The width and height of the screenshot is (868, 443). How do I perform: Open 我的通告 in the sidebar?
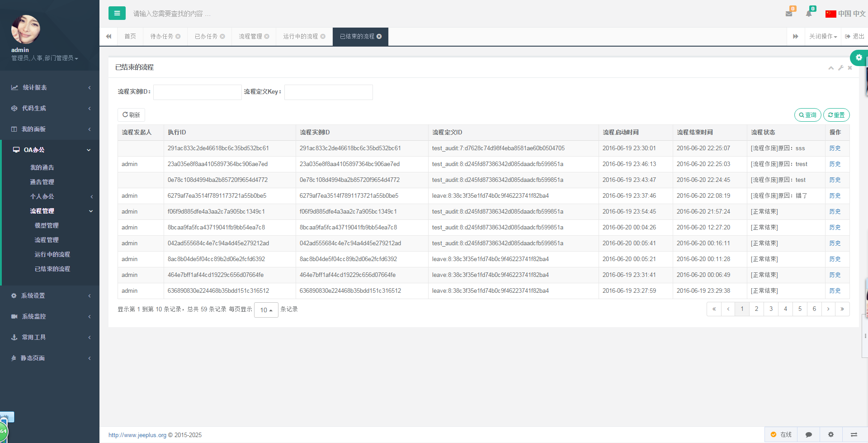(x=42, y=167)
